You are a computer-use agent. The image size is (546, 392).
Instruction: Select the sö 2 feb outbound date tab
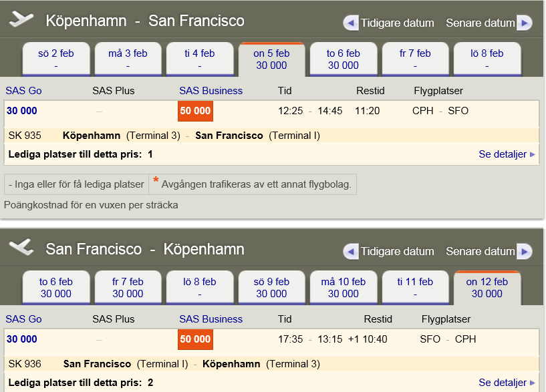click(x=56, y=59)
